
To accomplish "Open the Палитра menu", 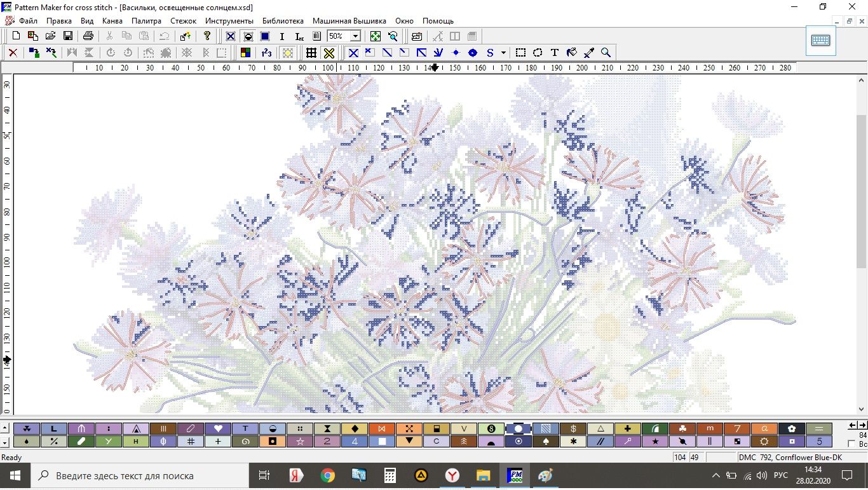I will point(146,21).
